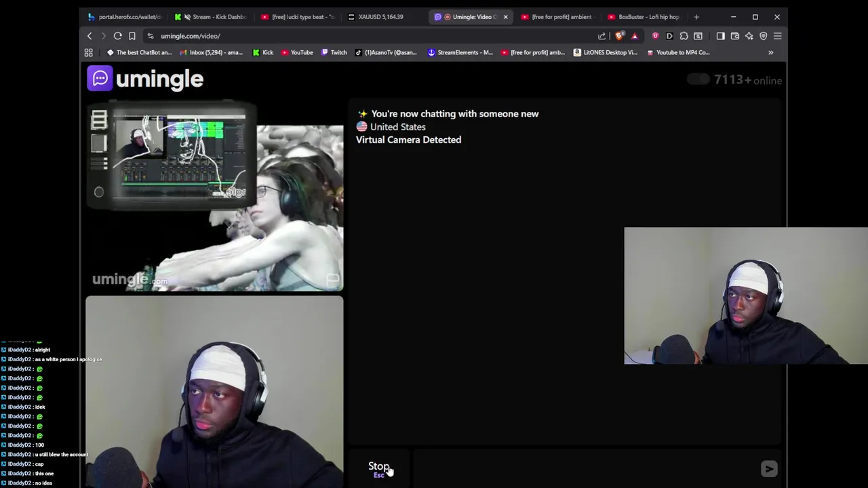Click chat message 'as a white person I apologise'
This screenshot has width=868, height=488.
pyautogui.click(x=68, y=359)
